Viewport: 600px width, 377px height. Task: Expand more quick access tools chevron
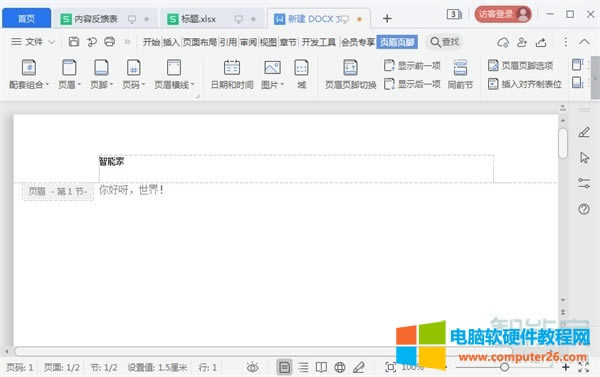pyautogui.click(x=127, y=42)
